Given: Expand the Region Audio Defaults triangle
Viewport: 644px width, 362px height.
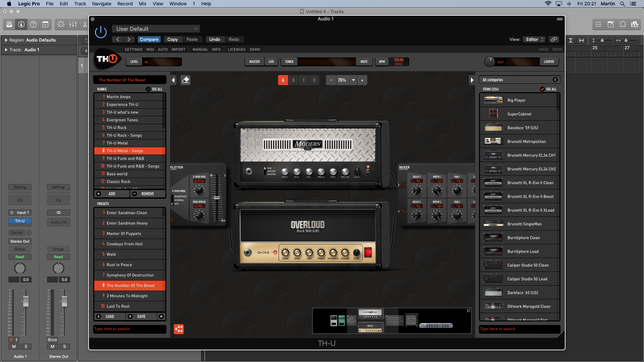Looking at the screenshot, I should click(x=6, y=40).
